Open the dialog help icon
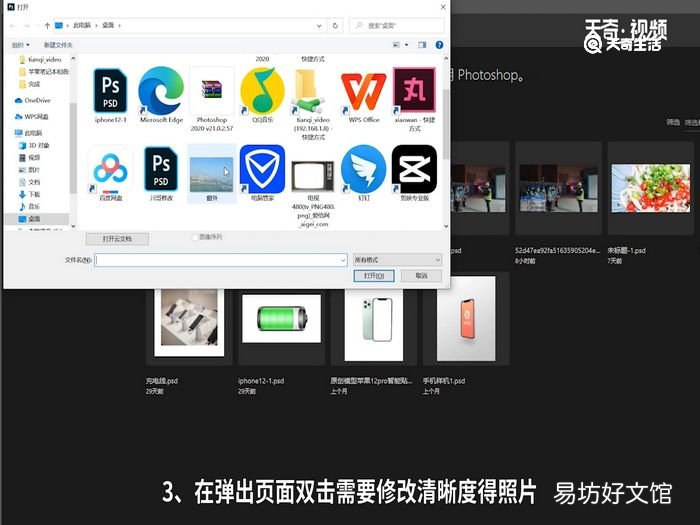Viewport: 700px width, 525px height. pyautogui.click(x=439, y=45)
